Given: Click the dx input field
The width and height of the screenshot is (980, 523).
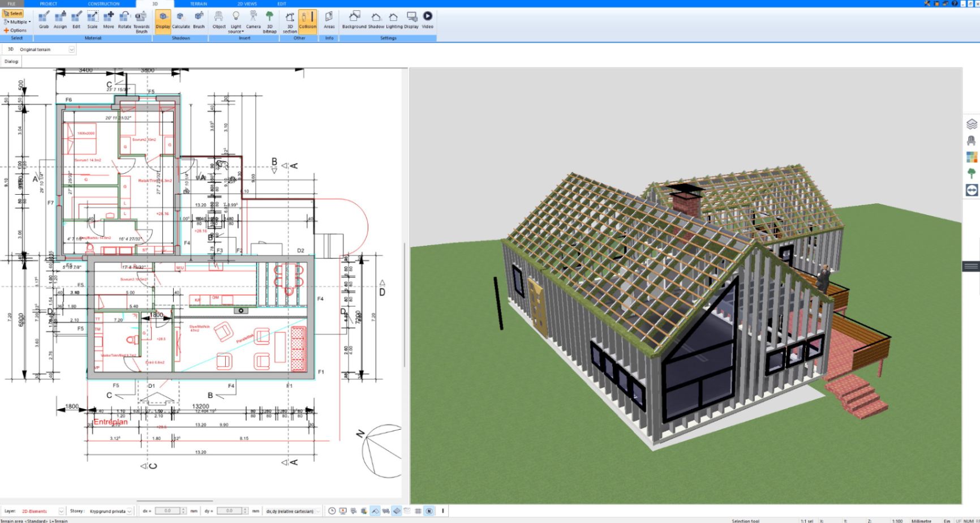Looking at the screenshot, I should [x=167, y=511].
